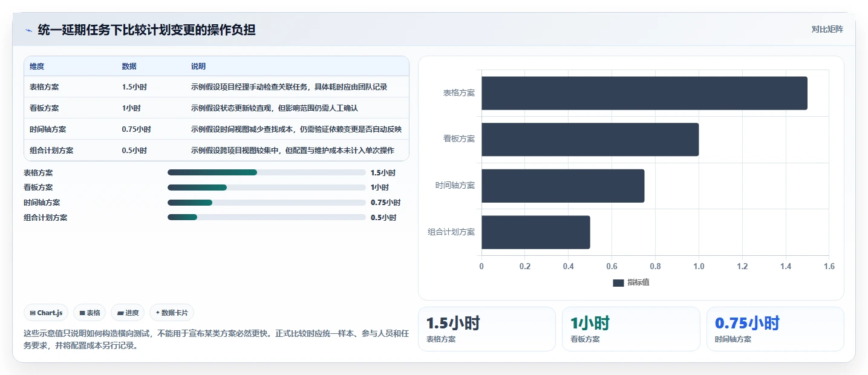Click the description starting 示例假设项目经理手动检查
The image size is (868, 375).
click(x=289, y=87)
